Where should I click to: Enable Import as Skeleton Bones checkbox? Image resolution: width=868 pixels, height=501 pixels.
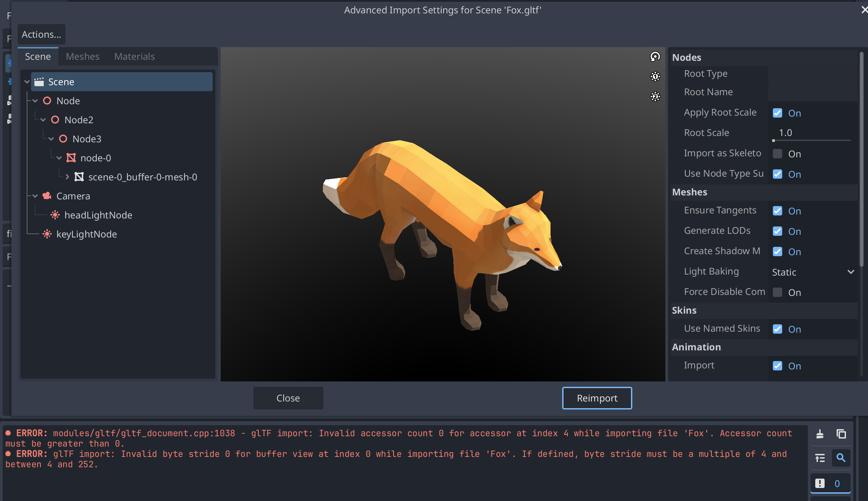(778, 154)
